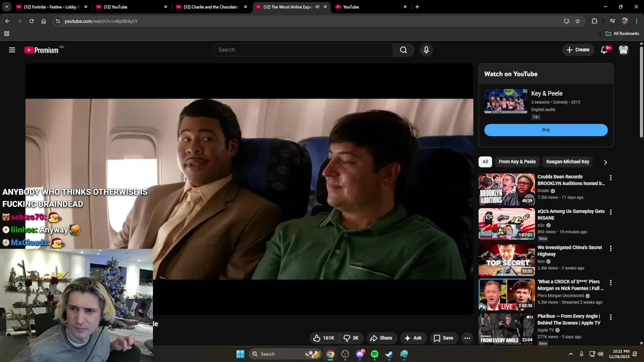Select the All filter chip

tap(485, 161)
